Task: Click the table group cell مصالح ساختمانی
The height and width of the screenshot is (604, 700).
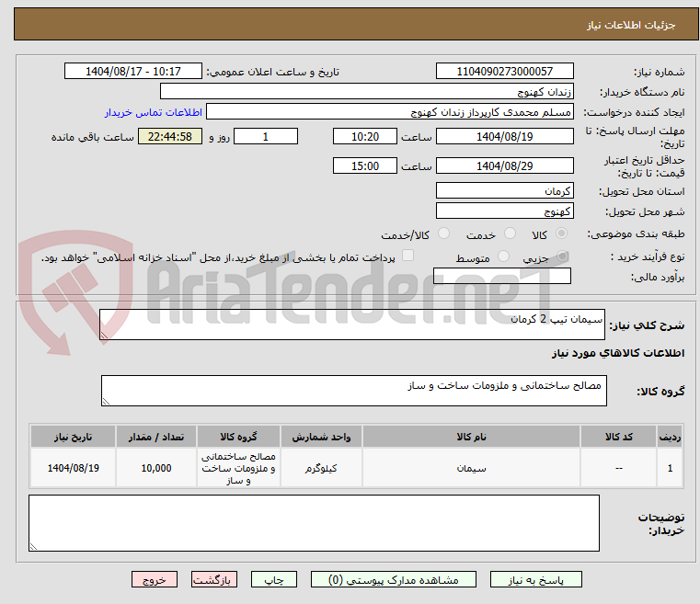Action: [238, 468]
